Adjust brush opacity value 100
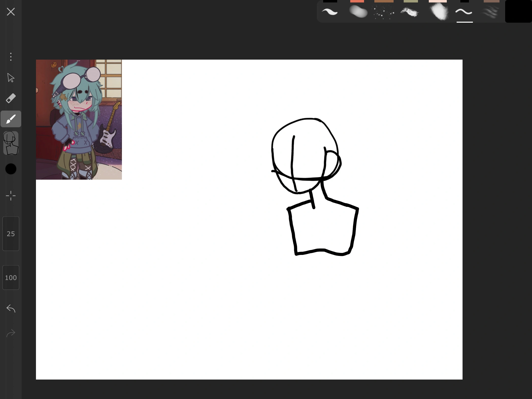Viewport: 532px width, 399px height. 11,278
